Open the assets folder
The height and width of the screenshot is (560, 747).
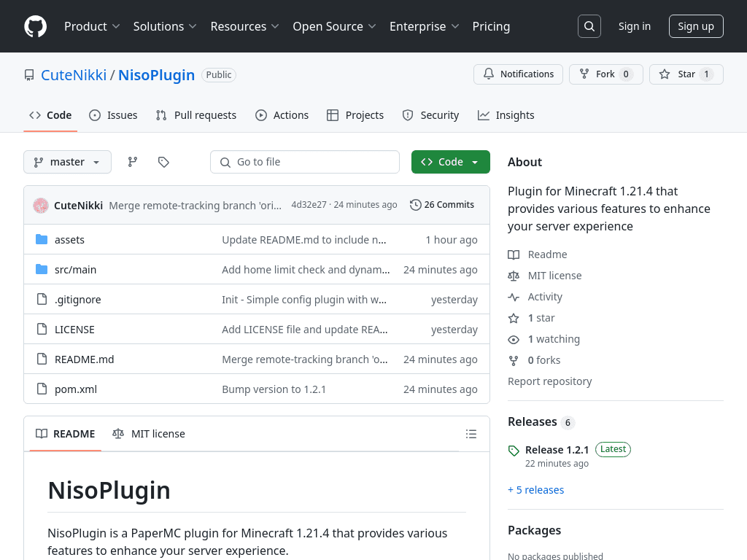pyautogui.click(x=69, y=240)
